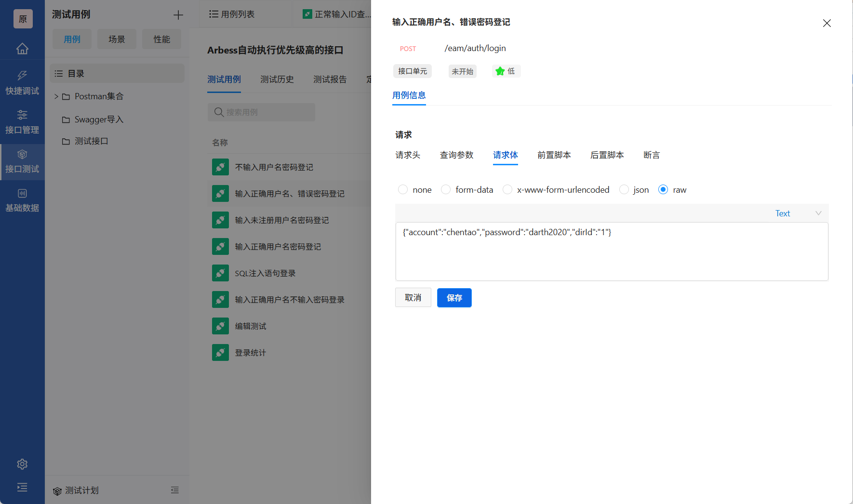Select the raw request body format

click(664, 189)
